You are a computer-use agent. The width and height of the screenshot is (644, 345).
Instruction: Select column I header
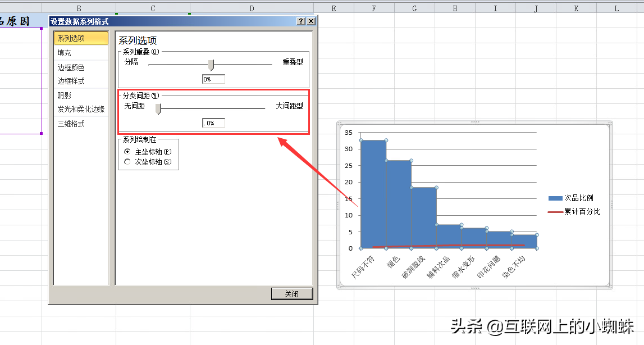pyautogui.click(x=495, y=8)
